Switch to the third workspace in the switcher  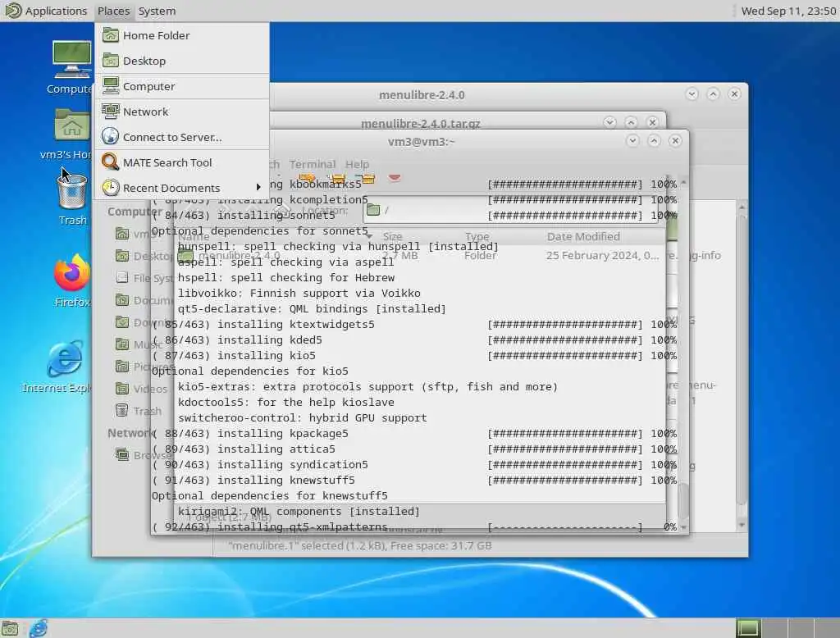point(801,628)
